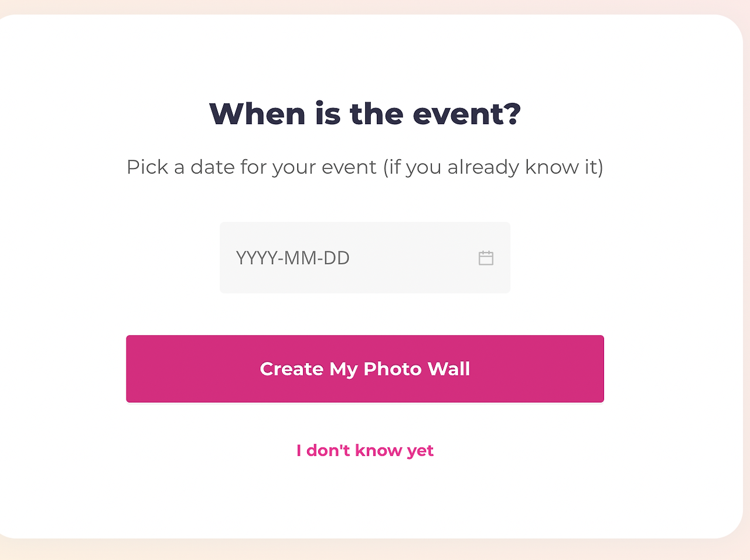
Task: Click the When is the event heading
Action: click(364, 114)
